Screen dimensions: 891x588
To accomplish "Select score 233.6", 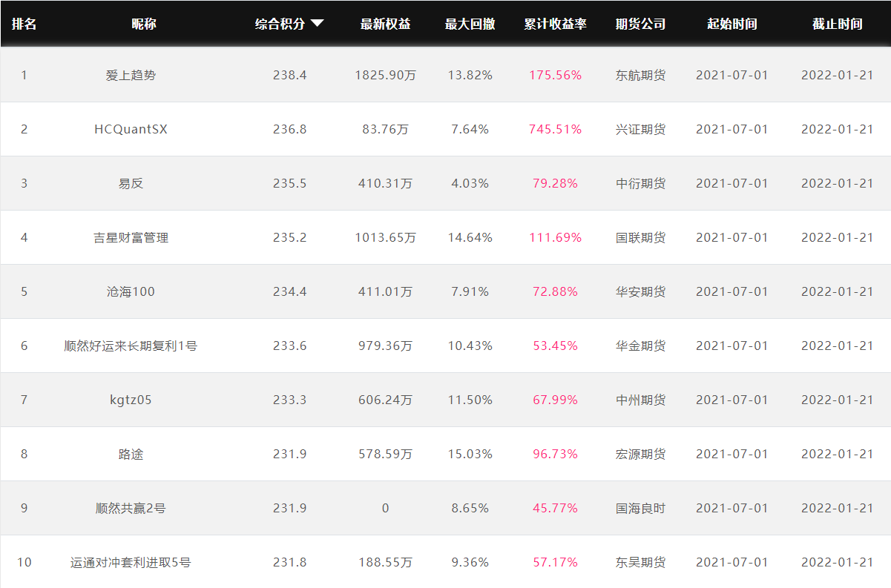I will pos(289,346).
